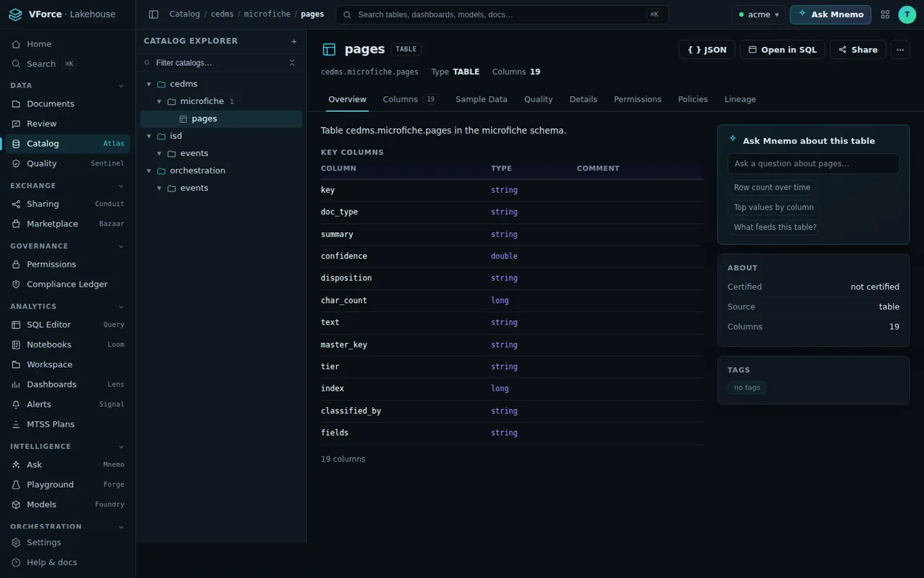Select 'What feeds this table?' suggestion
Screen dimensions: 924x578
pyautogui.click(x=775, y=227)
